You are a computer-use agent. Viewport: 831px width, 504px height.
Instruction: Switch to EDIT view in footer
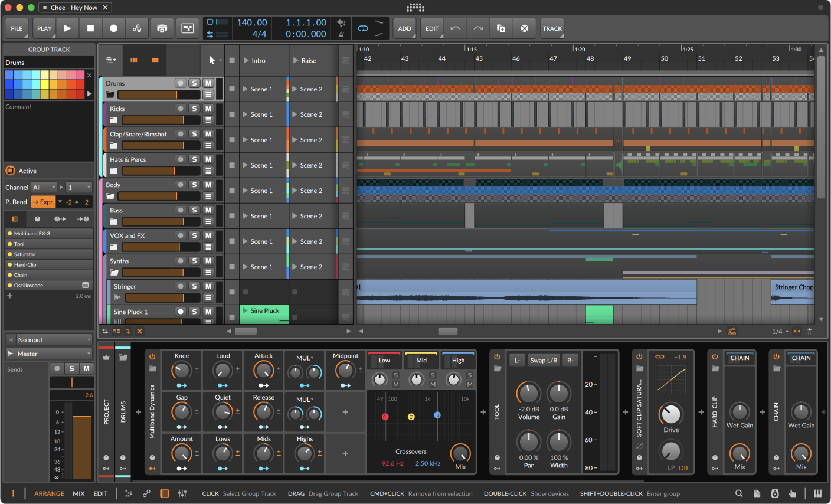pos(100,494)
